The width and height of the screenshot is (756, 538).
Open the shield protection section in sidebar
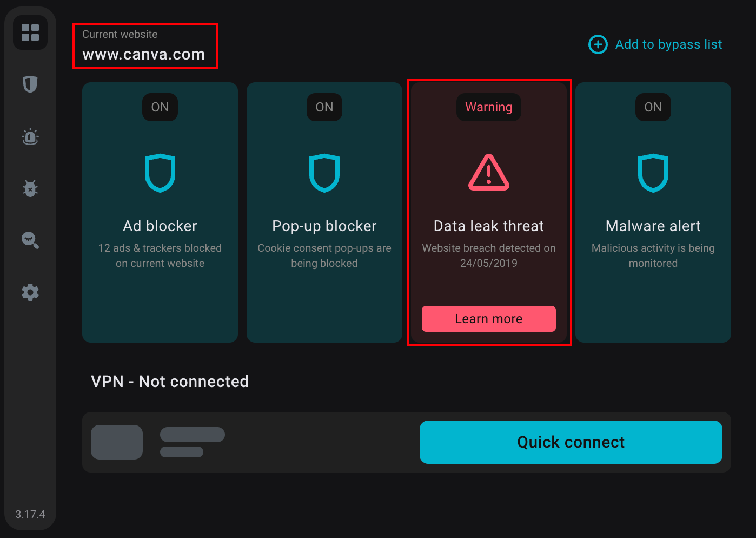point(30,84)
